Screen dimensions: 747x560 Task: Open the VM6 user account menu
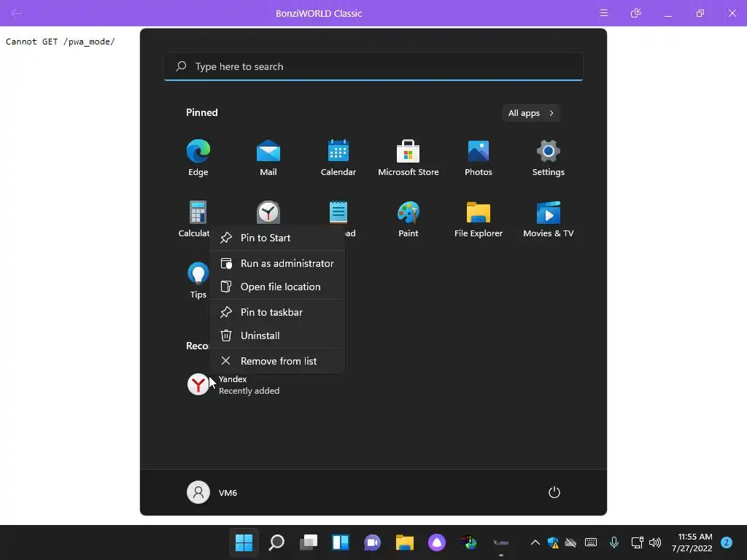point(212,492)
